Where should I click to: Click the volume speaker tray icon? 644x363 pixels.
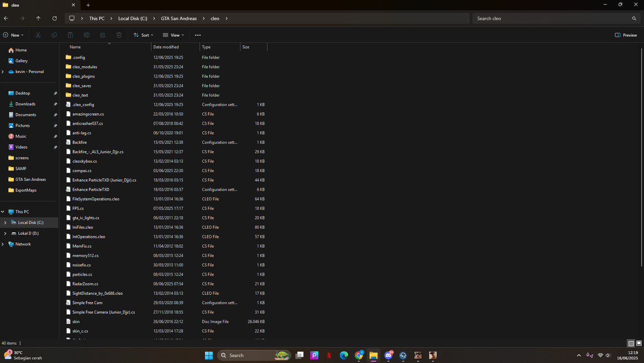point(608,355)
